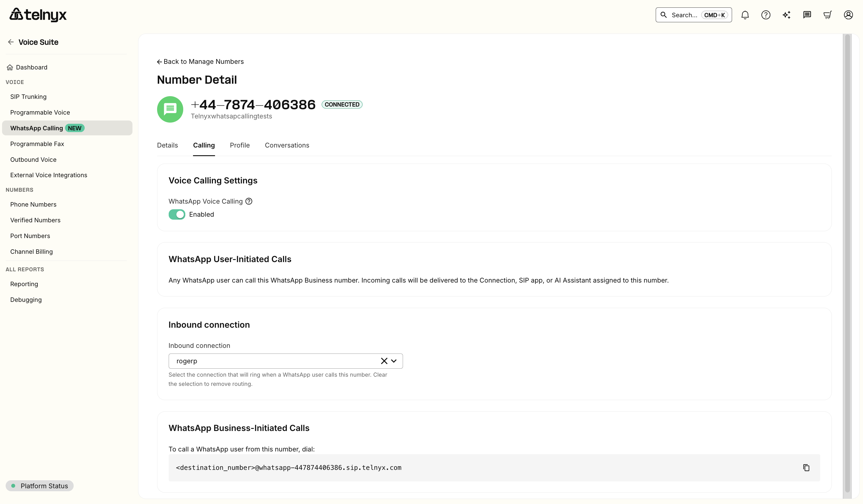Screen dimensions: 863x504
Task: Click the Dashboard sidebar link
Action: coord(31,67)
